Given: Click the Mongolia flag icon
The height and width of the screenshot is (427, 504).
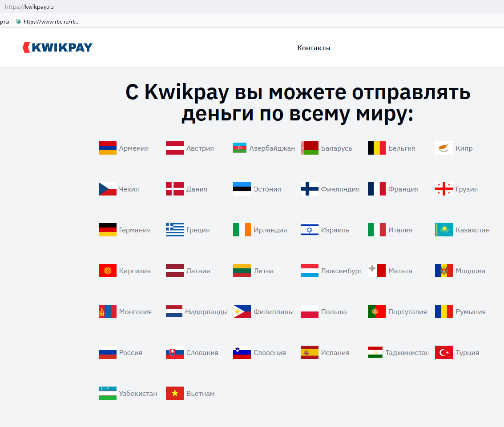Looking at the screenshot, I should pos(108,311).
